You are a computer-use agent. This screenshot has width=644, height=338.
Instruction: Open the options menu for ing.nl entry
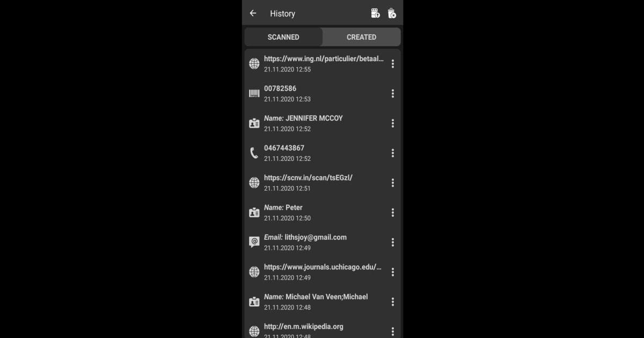[393, 64]
